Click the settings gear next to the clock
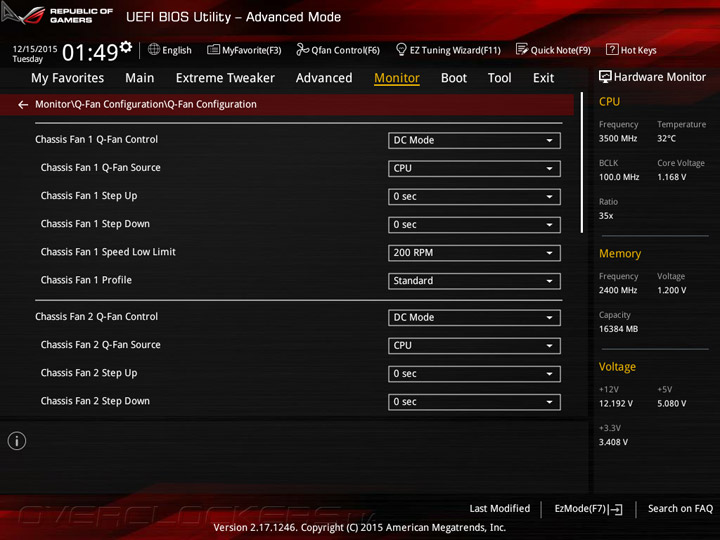The height and width of the screenshot is (540, 720). (x=126, y=46)
